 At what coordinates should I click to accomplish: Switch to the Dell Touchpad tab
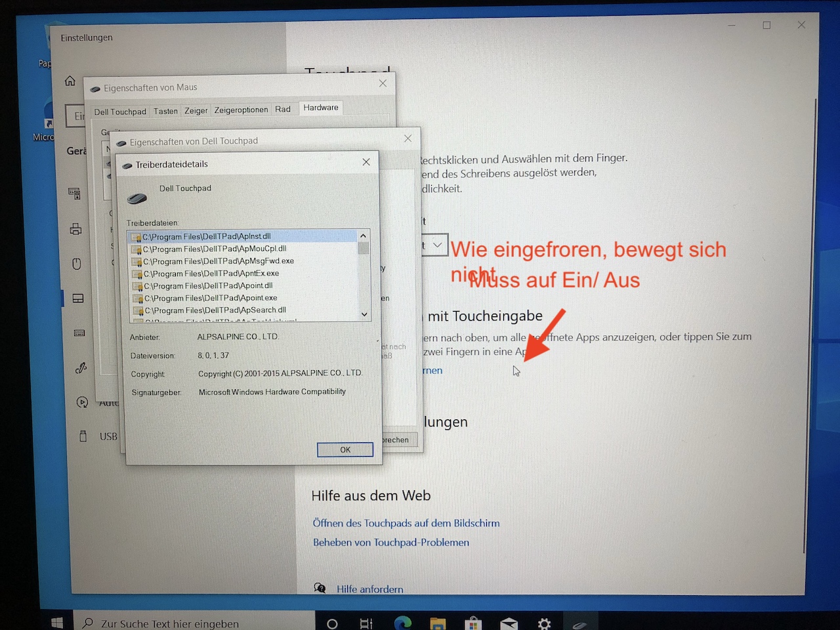[x=120, y=112]
